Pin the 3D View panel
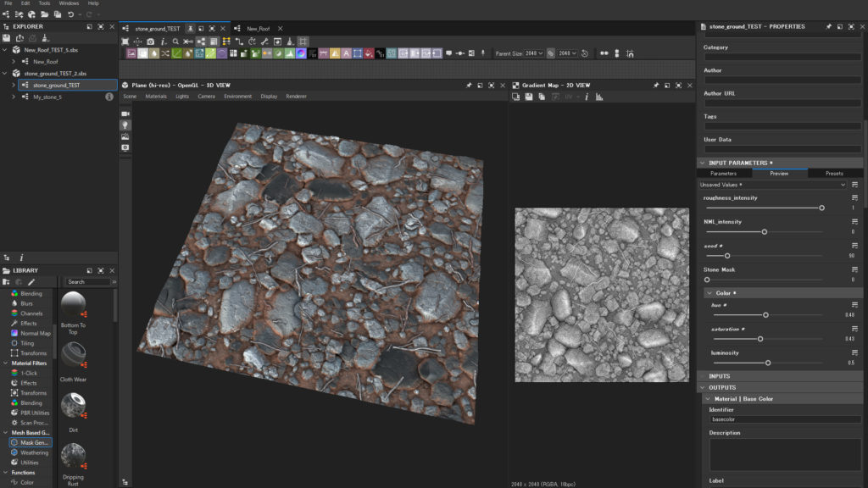Screen dimensions: 868x488 point(469,85)
